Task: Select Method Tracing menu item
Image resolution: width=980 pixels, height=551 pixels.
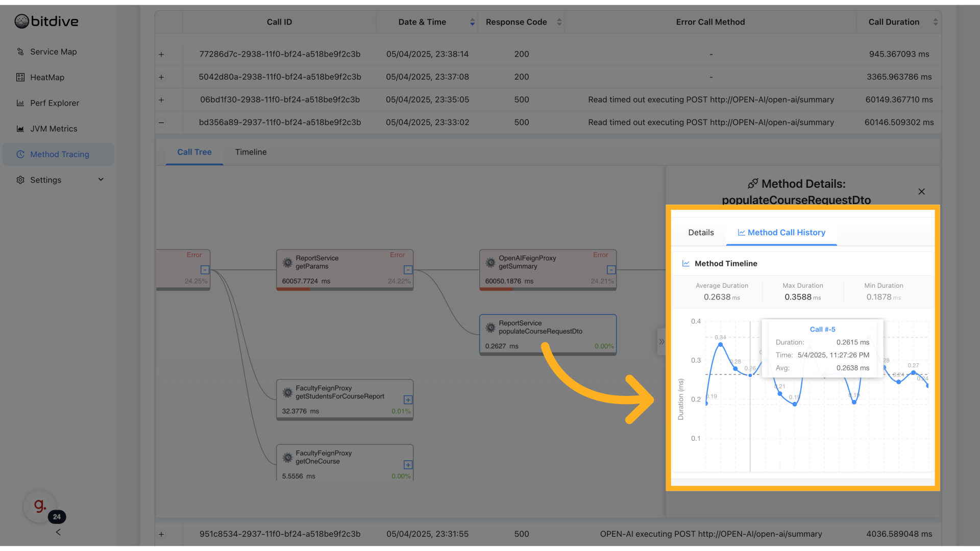Action: pos(59,154)
